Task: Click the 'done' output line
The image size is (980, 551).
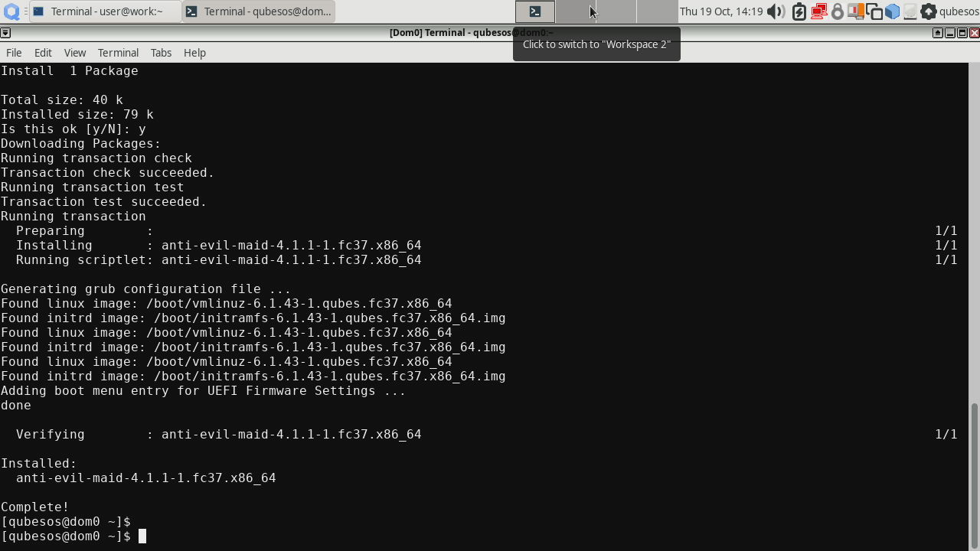Action: (x=16, y=406)
